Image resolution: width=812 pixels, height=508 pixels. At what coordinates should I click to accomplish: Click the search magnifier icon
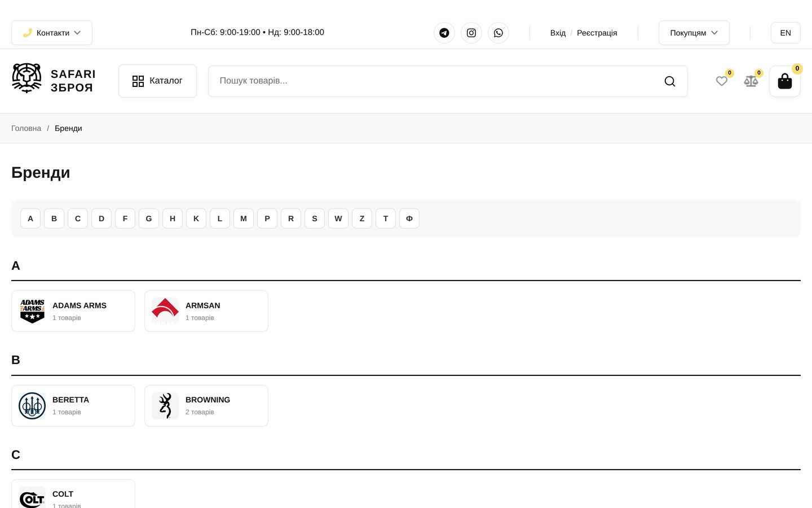(670, 81)
